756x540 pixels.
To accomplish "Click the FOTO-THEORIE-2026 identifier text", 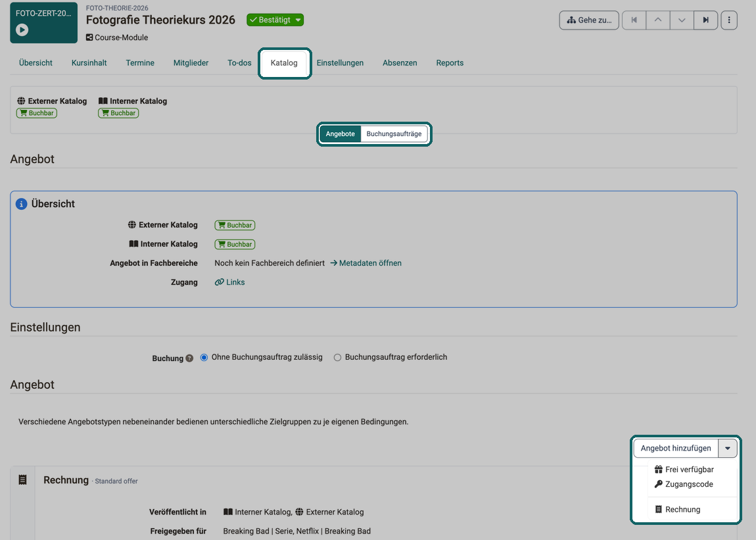I will tap(117, 8).
